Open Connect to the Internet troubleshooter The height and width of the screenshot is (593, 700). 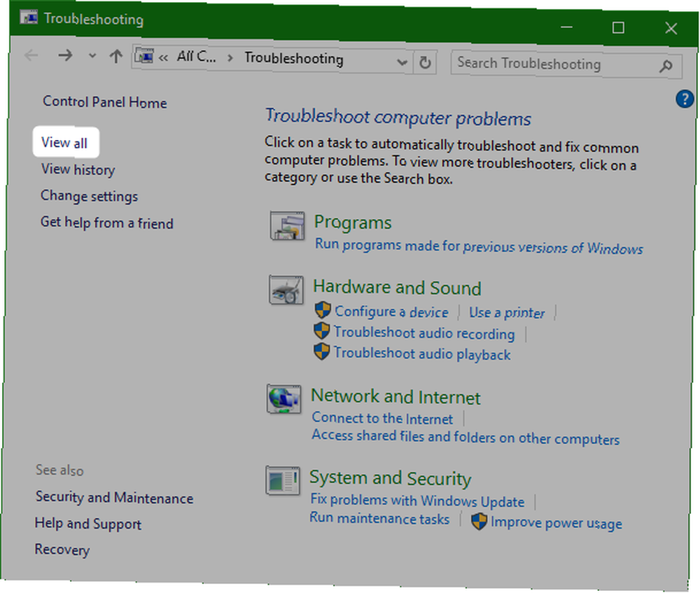coord(382,419)
